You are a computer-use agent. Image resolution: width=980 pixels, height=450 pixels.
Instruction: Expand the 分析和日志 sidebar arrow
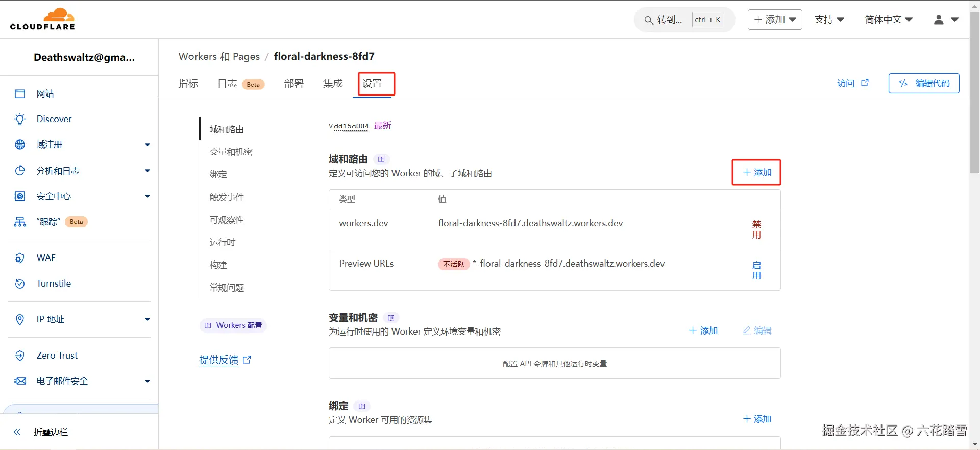click(148, 171)
